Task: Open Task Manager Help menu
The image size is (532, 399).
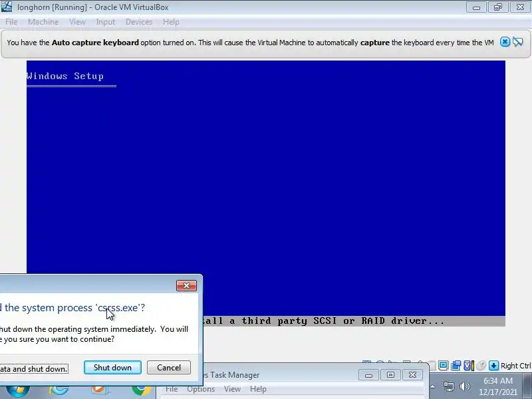Action: [x=258, y=389]
